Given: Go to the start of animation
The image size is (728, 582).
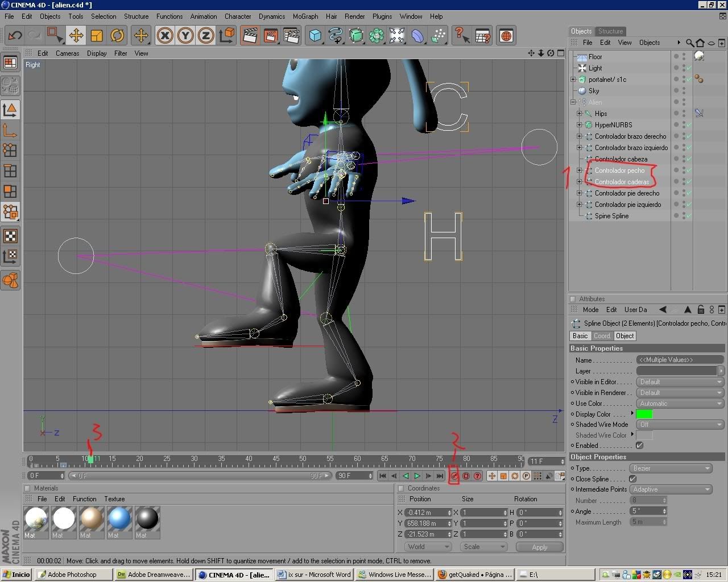Looking at the screenshot, I should 383,476.
